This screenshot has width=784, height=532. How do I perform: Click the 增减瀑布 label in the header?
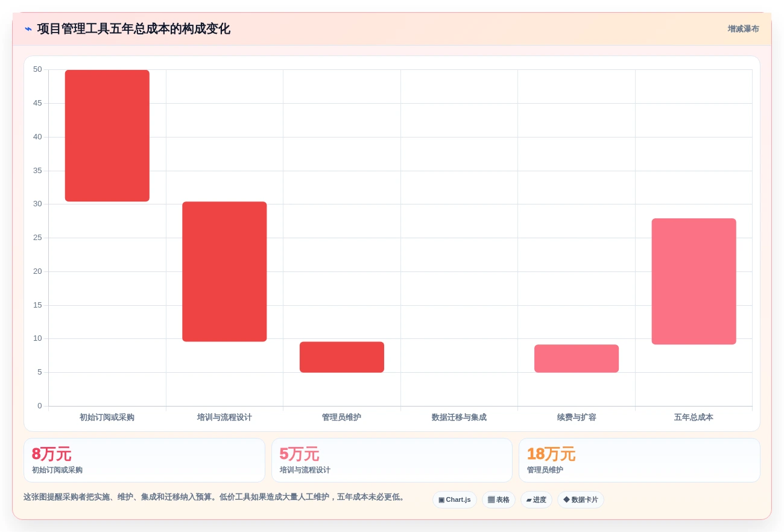(743, 29)
